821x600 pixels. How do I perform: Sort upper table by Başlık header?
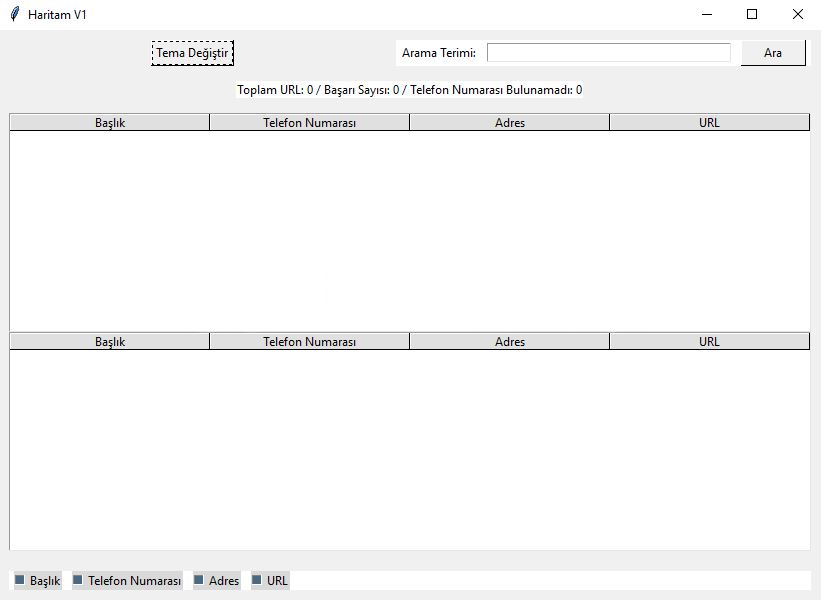109,123
